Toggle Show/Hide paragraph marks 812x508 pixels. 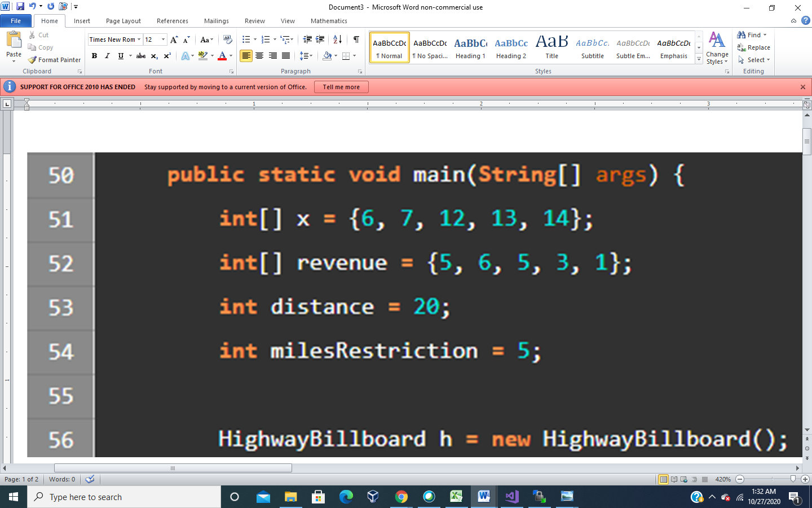356,40
